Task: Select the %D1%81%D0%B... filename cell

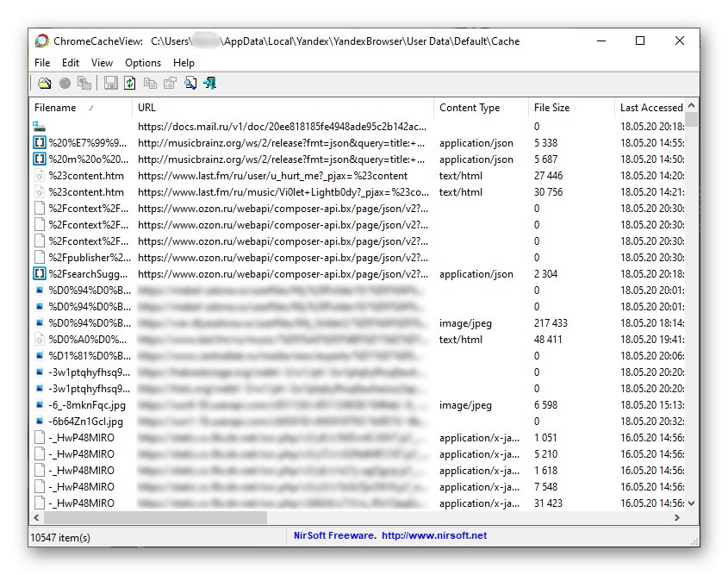Action: [90, 355]
